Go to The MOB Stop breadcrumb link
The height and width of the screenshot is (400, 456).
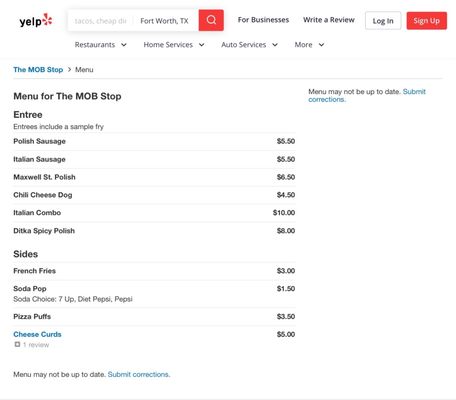pyautogui.click(x=38, y=70)
